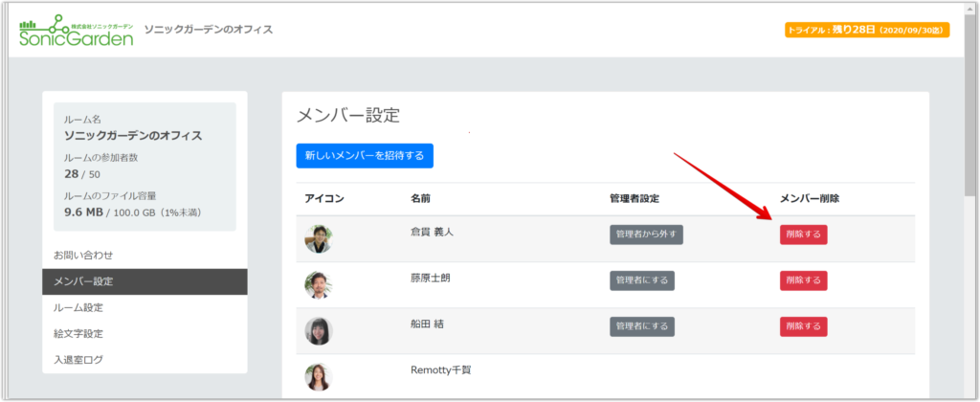Click the file capacity 9.6 MB value
The width and height of the screenshot is (980, 402).
tap(84, 212)
